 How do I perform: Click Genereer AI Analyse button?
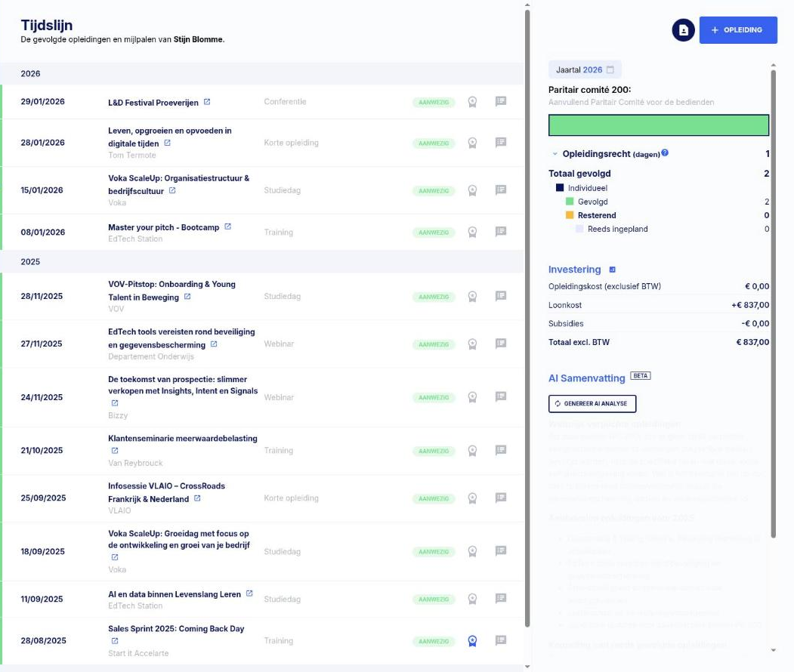(x=592, y=404)
